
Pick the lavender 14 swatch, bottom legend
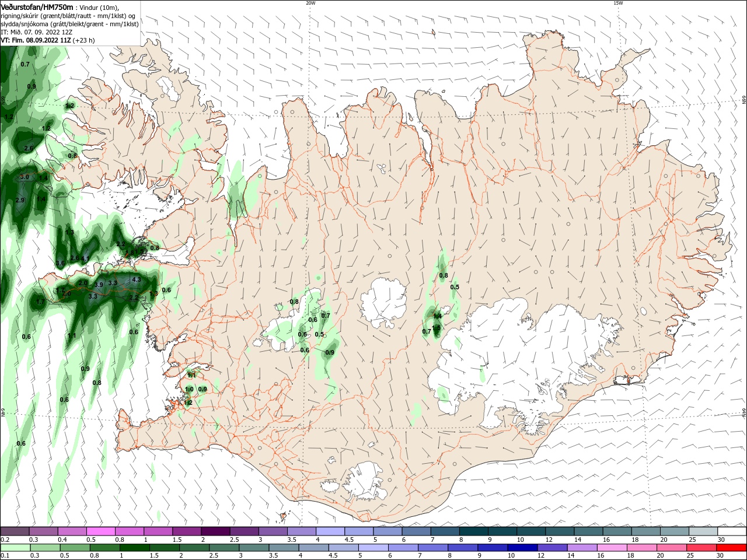582,548
